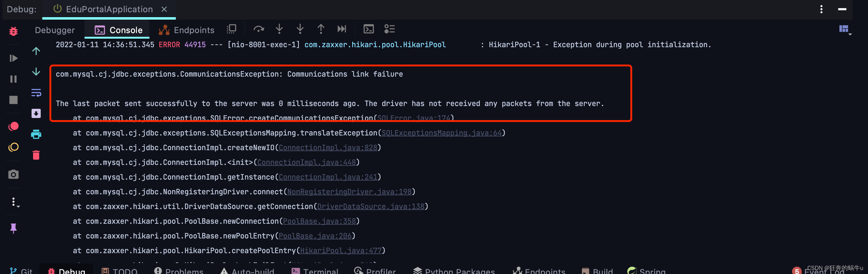Open SQLExceptionsMapping.java:64 link

pyautogui.click(x=441, y=133)
